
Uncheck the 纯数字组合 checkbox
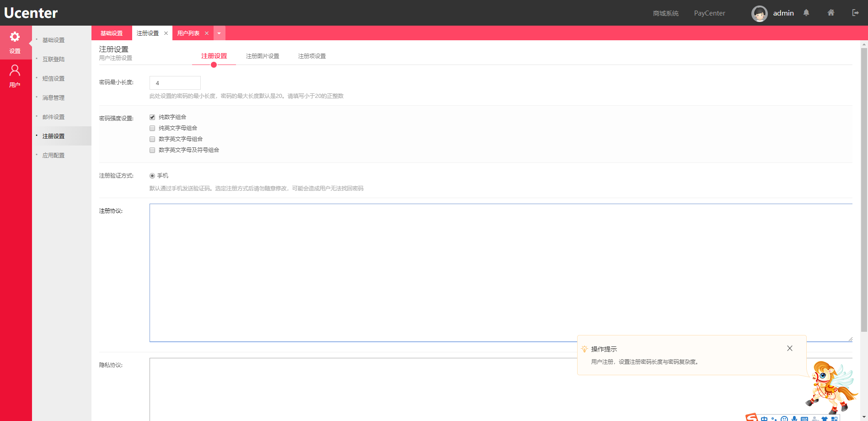coord(152,117)
